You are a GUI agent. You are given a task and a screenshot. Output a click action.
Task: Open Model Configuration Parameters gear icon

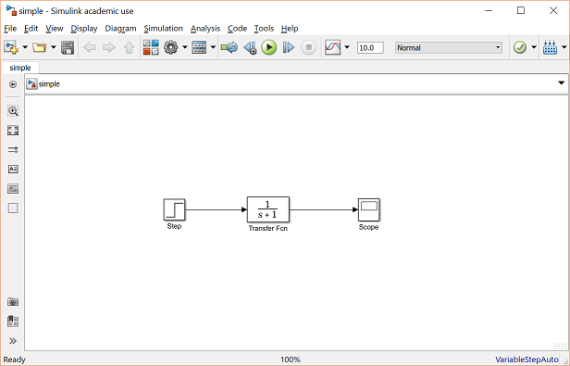click(x=171, y=48)
